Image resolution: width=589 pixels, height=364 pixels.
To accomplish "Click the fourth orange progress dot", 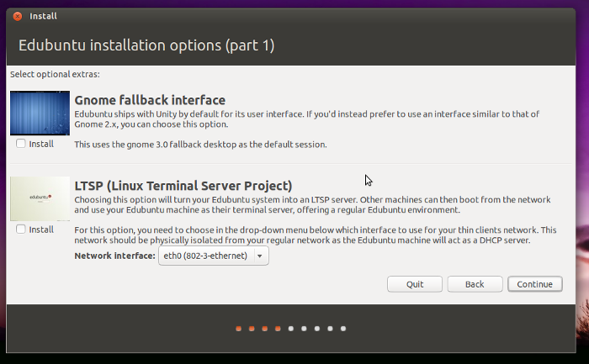I will coord(278,329).
